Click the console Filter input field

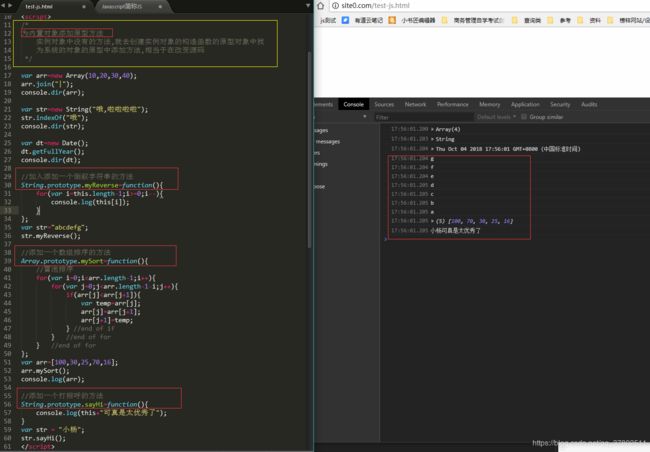tap(423, 117)
